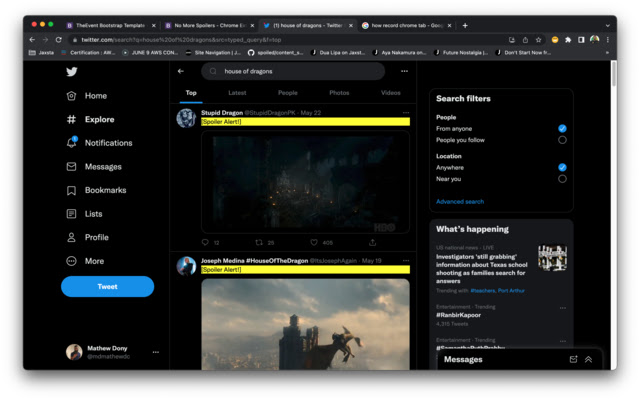The image size is (640, 400).
Task: Switch to the Videos tab
Action: [x=391, y=93]
